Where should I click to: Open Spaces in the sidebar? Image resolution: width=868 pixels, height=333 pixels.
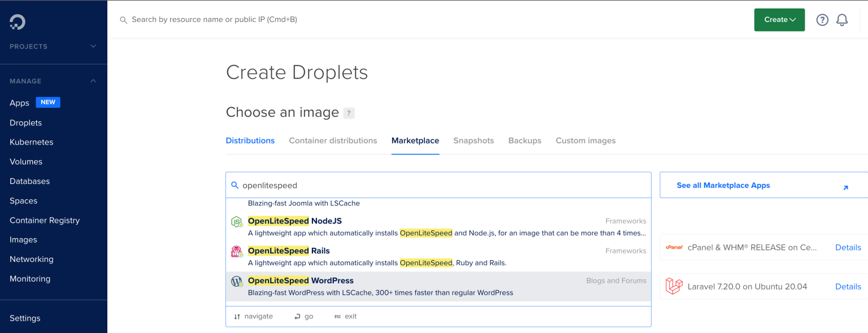pyautogui.click(x=24, y=201)
